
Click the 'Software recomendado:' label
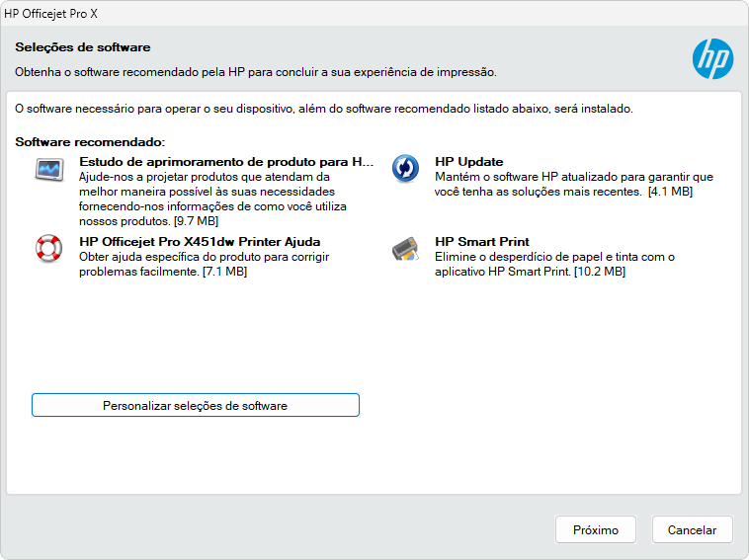coord(90,142)
